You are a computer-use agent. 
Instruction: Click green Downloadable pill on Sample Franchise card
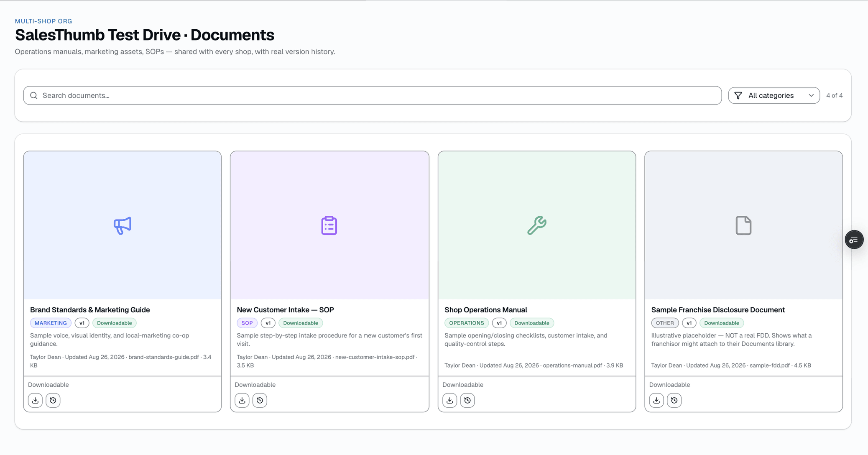722,323
